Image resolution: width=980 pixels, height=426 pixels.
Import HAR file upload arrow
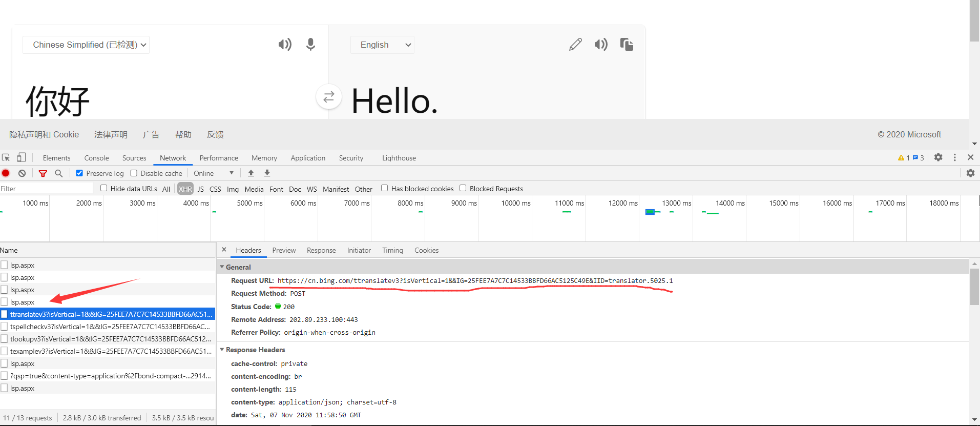pos(251,173)
